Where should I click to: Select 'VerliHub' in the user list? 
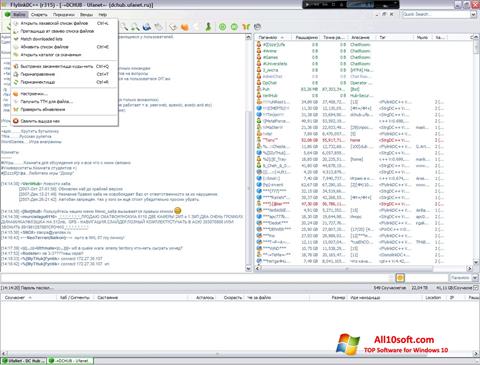click(x=270, y=95)
